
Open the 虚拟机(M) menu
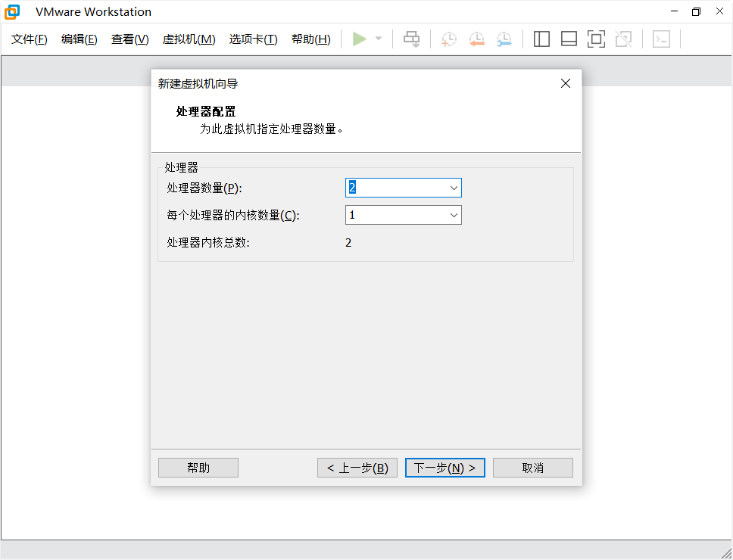[x=189, y=39]
